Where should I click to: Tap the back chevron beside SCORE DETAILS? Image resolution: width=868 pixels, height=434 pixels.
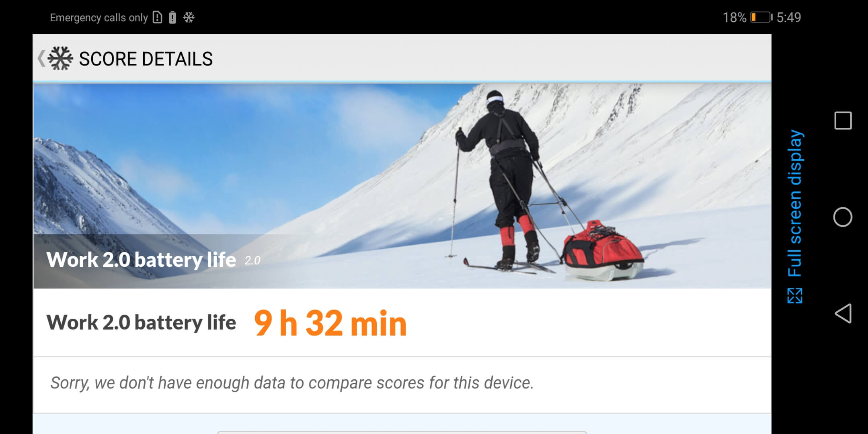pos(41,59)
